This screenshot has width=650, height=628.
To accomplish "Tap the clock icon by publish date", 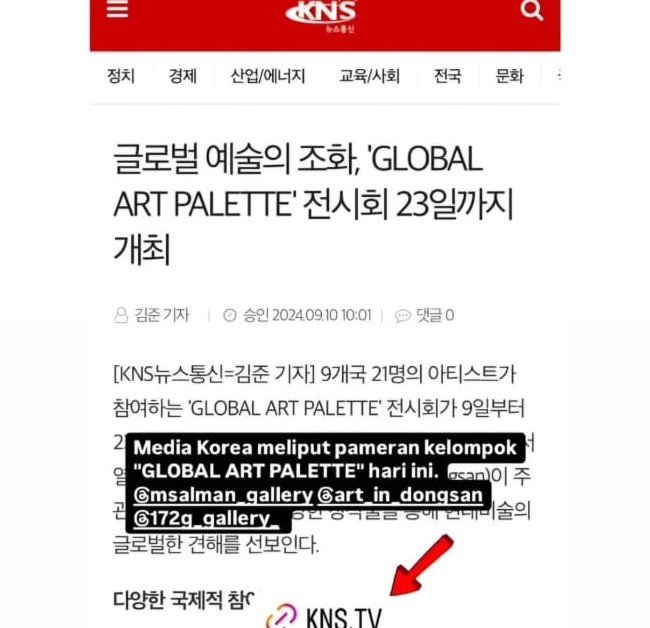I will click(x=230, y=315).
